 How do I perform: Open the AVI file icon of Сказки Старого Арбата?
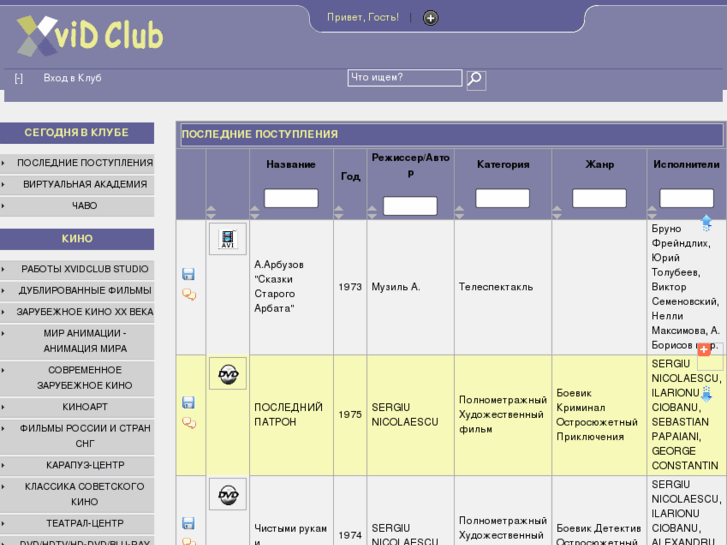[228, 239]
